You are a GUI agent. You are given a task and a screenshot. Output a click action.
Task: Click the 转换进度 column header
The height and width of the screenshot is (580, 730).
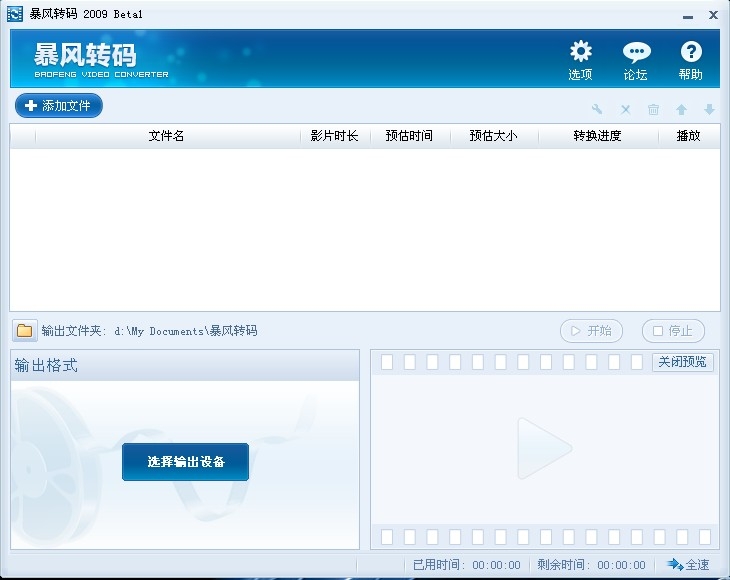point(597,136)
